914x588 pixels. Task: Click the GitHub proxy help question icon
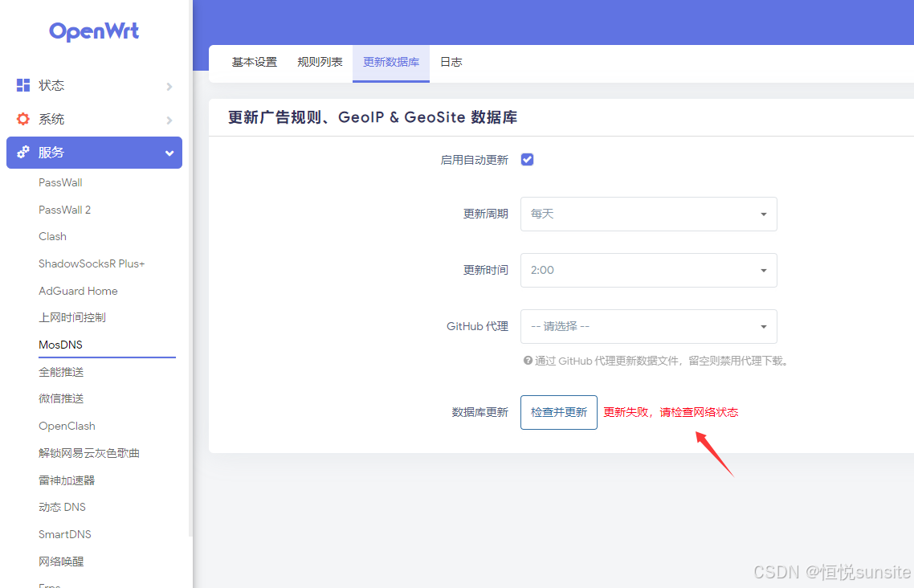coord(528,361)
